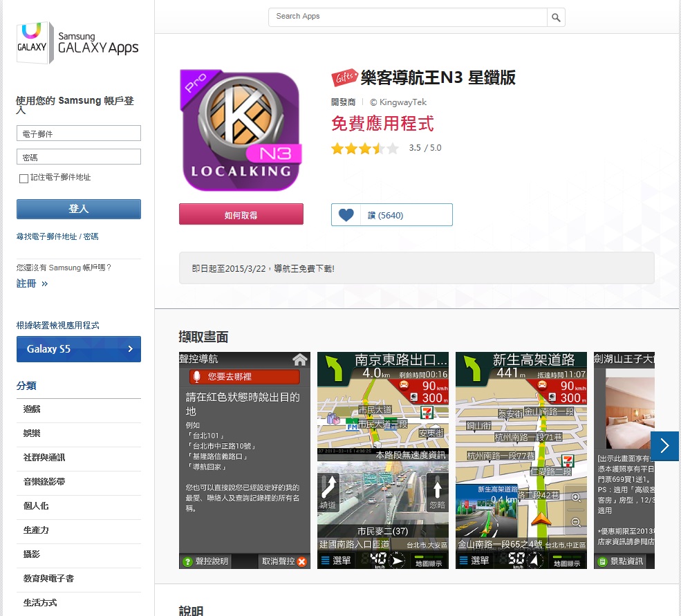Image resolution: width=681 pixels, height=616 pixels.
Task: Click the red Gifts badge
Action: (345, 77)
